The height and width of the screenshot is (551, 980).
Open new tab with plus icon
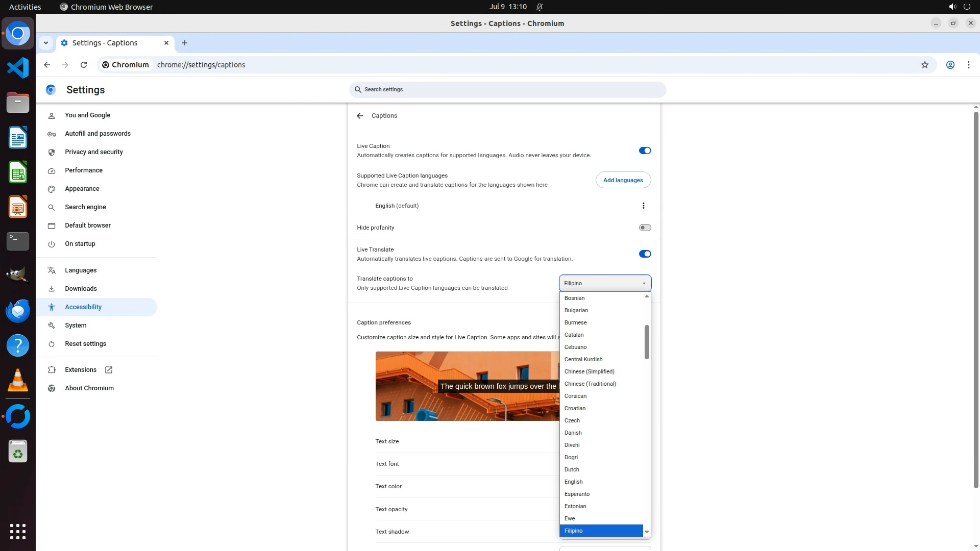coord(185,43)
